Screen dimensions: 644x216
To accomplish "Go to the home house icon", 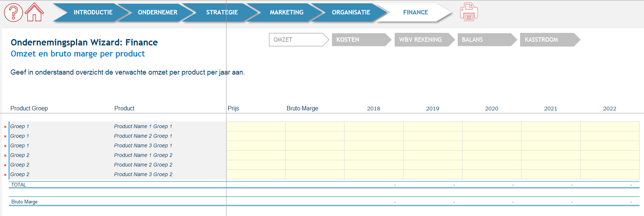I will click(x=34, y=12).
